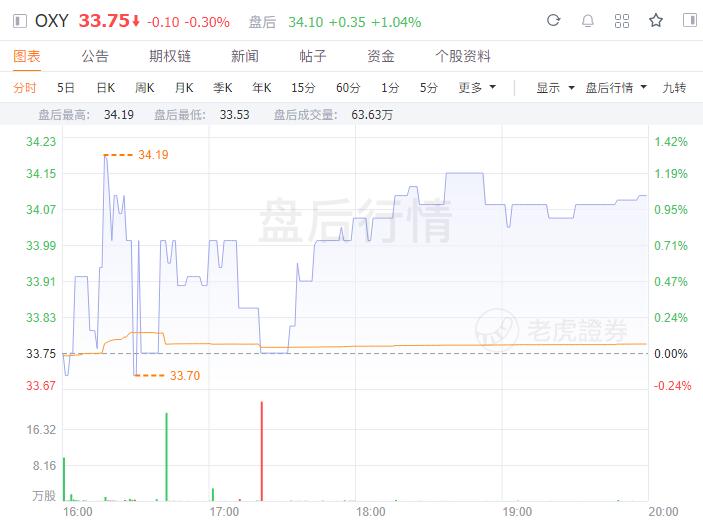Screen dimensions: 703x528
Task: Open price alert bell icon
Action: (x=588, y=21)
